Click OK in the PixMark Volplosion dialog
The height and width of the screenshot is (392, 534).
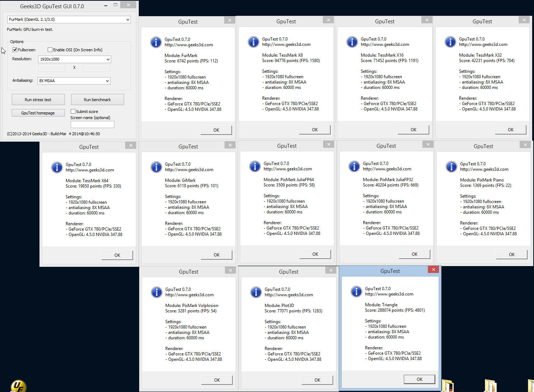[x=217, y=380]
